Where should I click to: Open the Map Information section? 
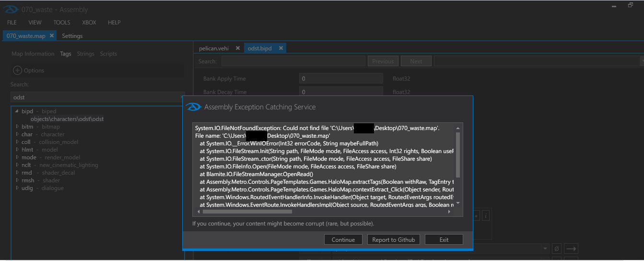click(x=33, y=54)
